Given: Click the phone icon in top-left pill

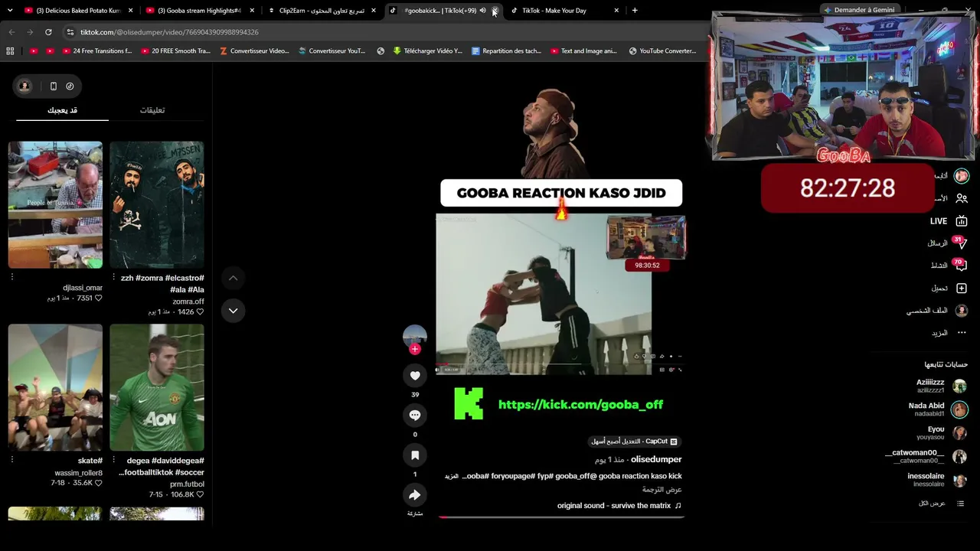Looking at the screenshot, I should click(x=53, y=86).
